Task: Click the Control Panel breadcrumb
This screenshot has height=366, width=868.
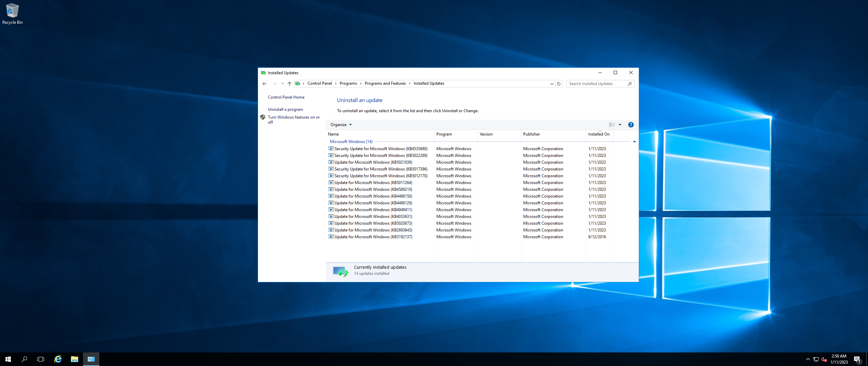Action: click(320, 83)
